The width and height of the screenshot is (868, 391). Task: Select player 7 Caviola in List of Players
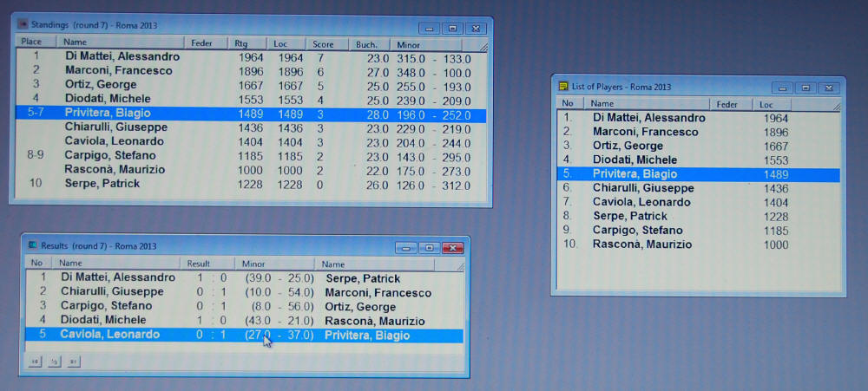click(x=698, y=202)
